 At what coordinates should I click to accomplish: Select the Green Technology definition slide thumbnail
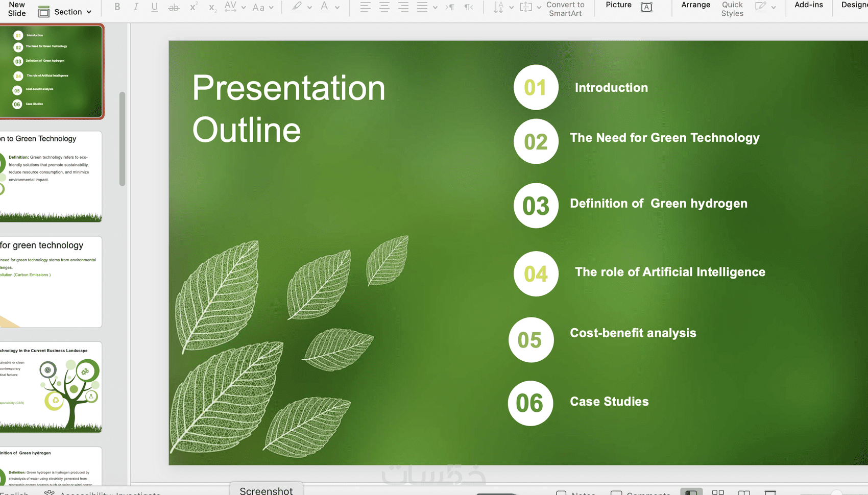[51, 177]
